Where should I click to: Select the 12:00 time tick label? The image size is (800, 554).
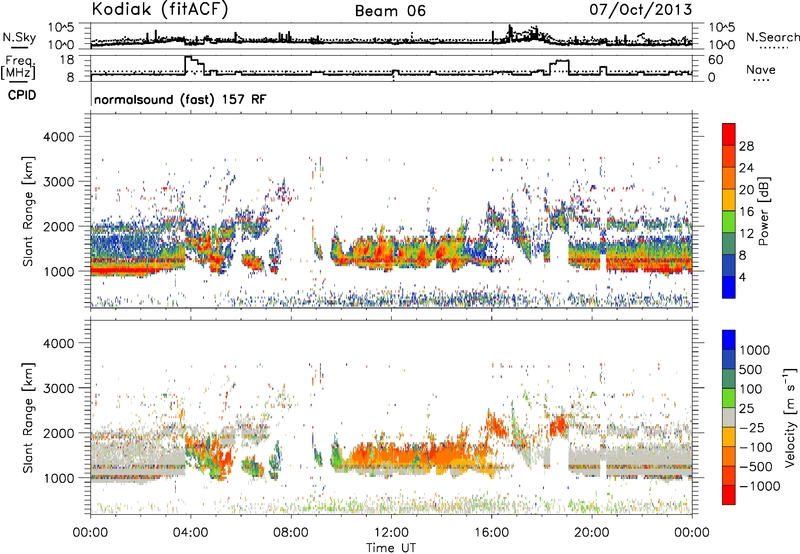pyautogui.click(x=391, y=533)
